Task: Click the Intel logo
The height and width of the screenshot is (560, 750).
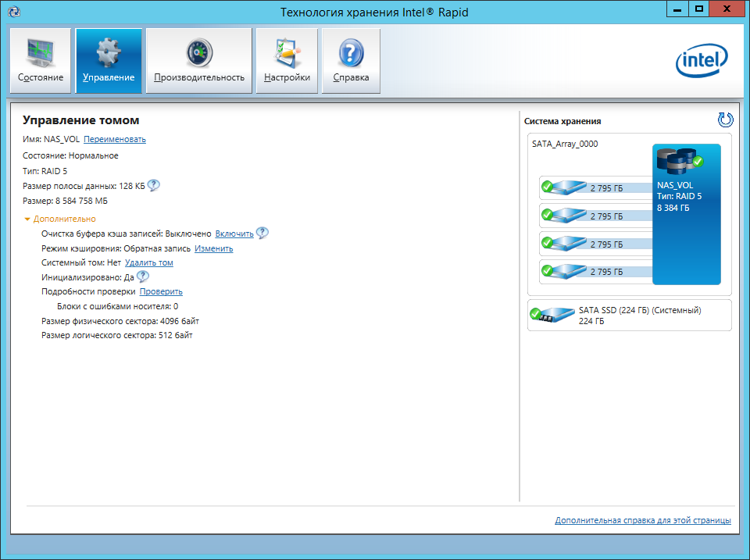Action: click(702, 60)
